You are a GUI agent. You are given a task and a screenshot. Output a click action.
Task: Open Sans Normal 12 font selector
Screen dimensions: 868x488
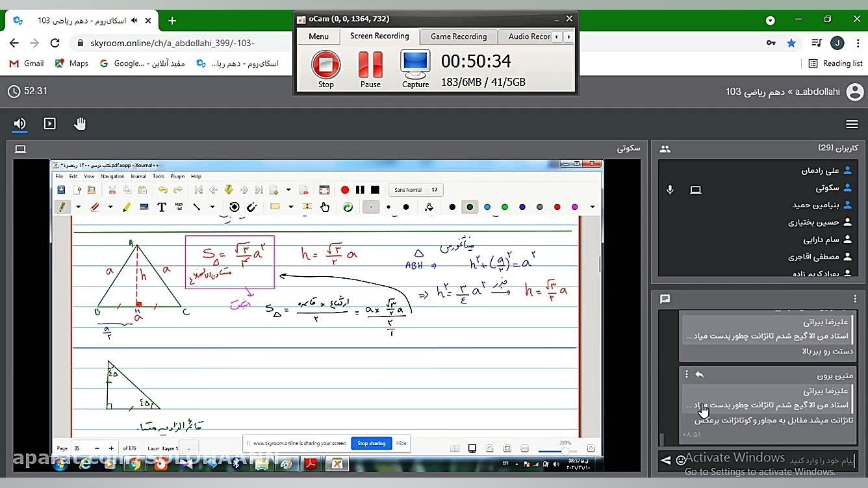point(416,190)
